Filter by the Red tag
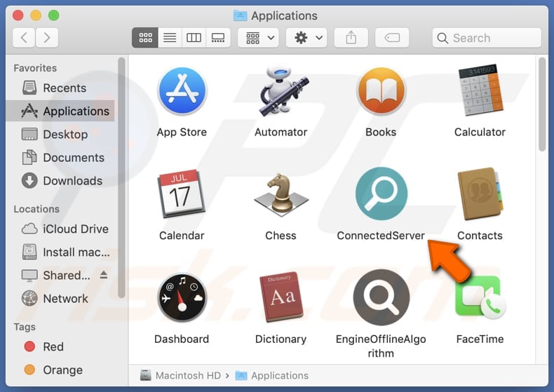Screen dimensions: 554x392 click(x=60, y=346)
